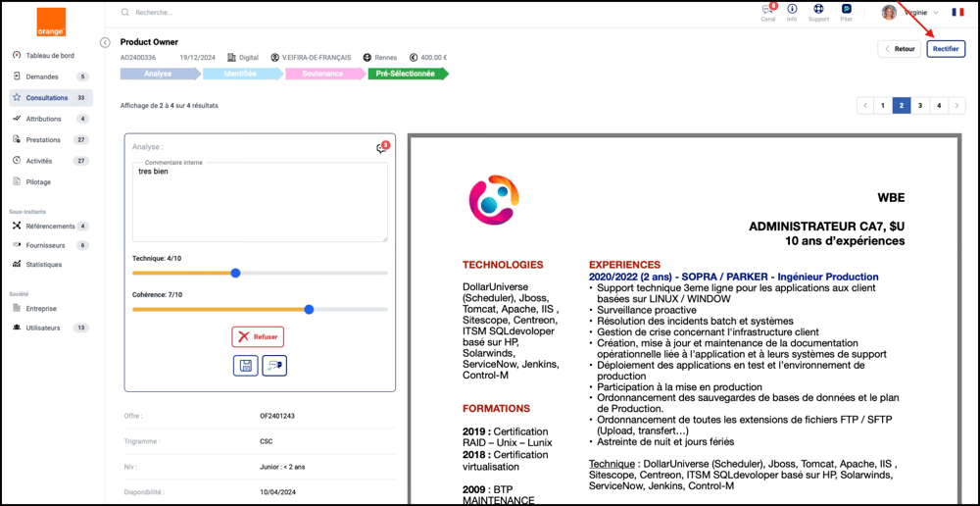Click the chat icon beside save

[x=274, y=366]
